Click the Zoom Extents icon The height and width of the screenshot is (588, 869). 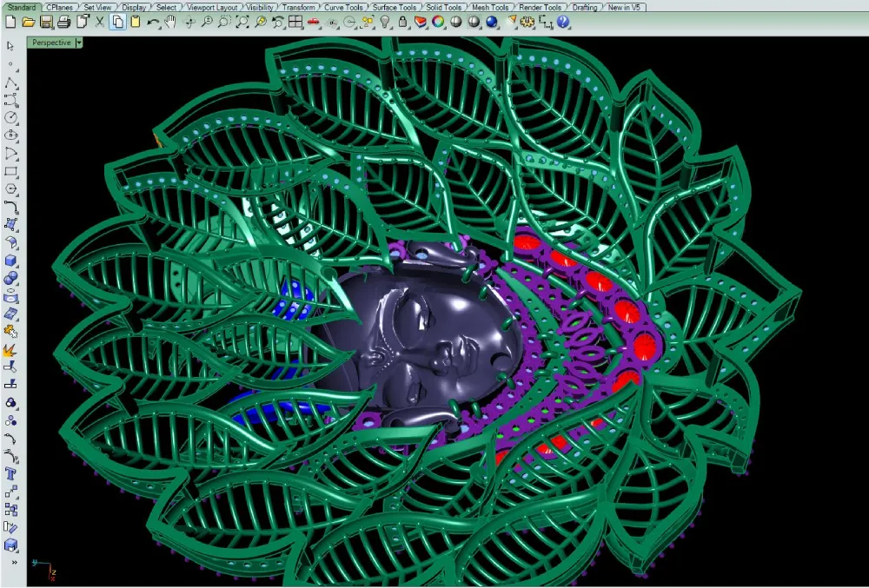(x=242, y=22)
